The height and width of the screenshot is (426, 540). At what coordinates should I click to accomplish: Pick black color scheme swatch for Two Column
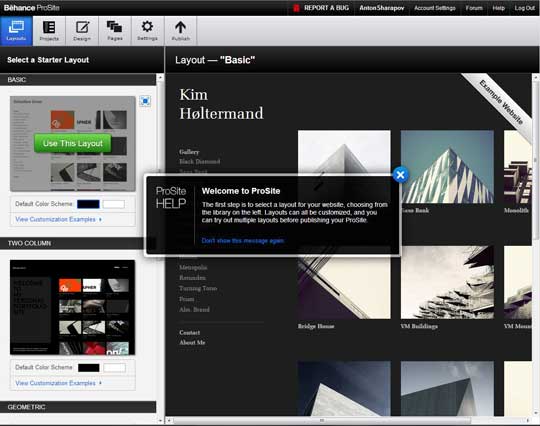pyautogui.click(x=89, y=367)
